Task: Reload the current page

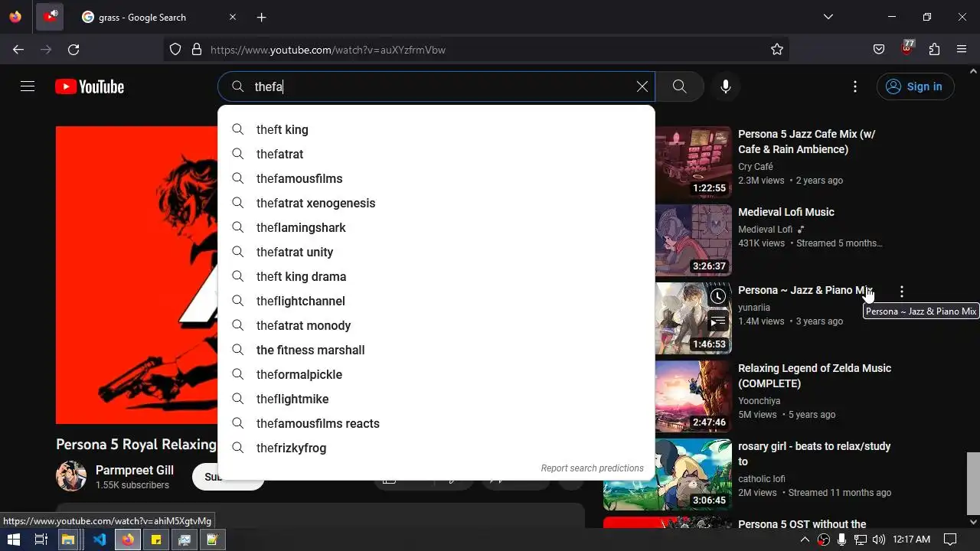Action: point(73,50)
